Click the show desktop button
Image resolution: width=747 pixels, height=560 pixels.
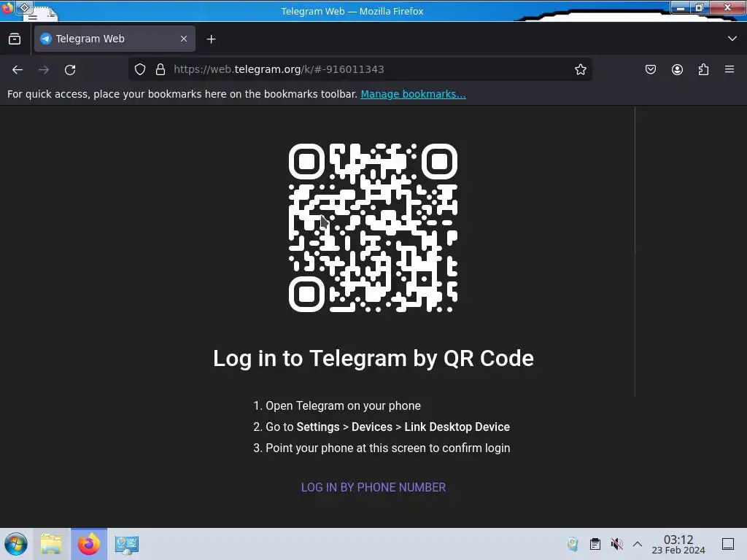[728, 544]
